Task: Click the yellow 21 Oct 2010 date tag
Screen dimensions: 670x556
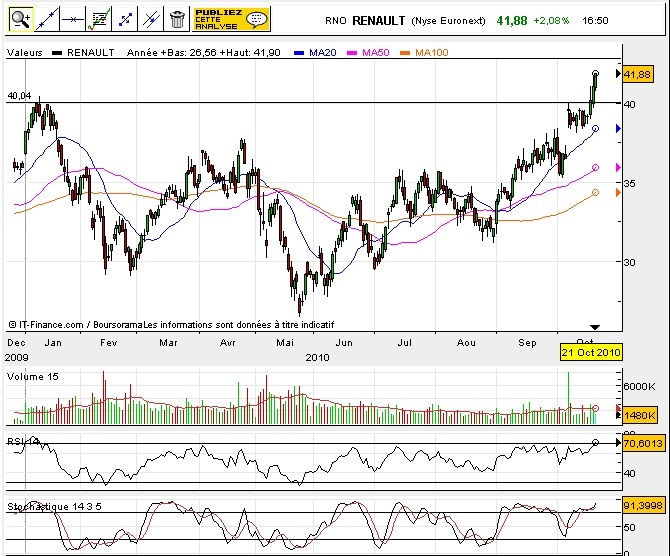Action: tap(591, 353)
